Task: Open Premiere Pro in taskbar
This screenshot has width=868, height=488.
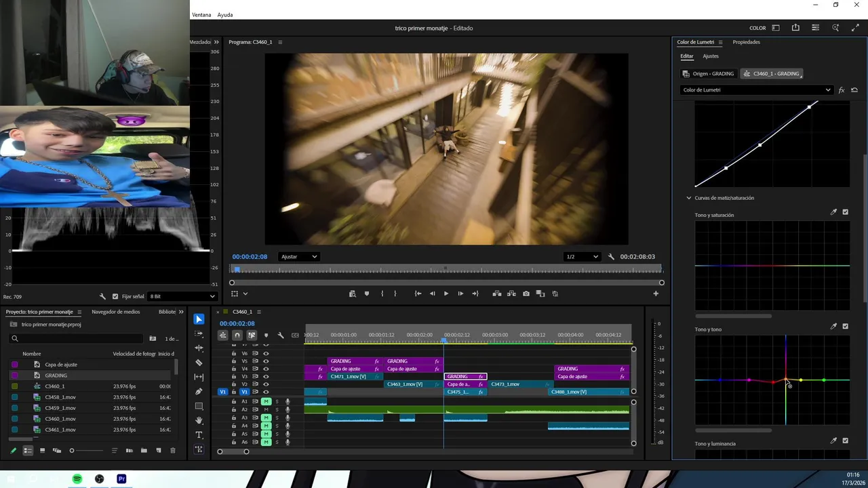Action: [x=121, y=479]
